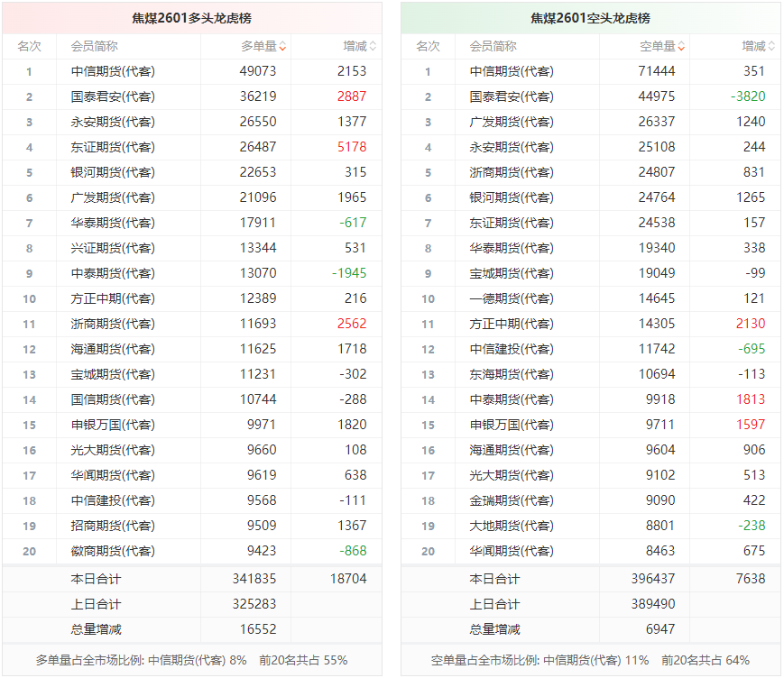
Task: Click green change value -617
Action: tap(353, 223)
